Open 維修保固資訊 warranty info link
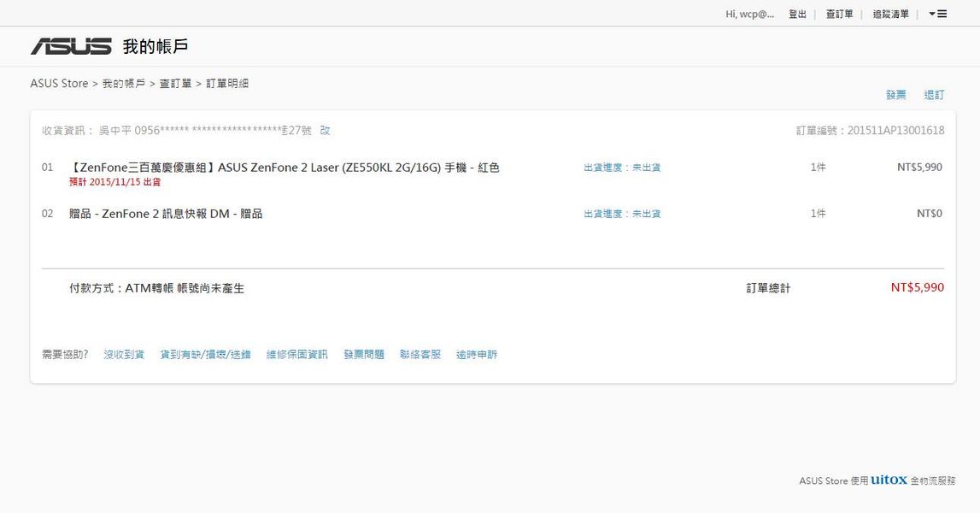The height and width of the screenshot is (513, 980). coord(296,354)
